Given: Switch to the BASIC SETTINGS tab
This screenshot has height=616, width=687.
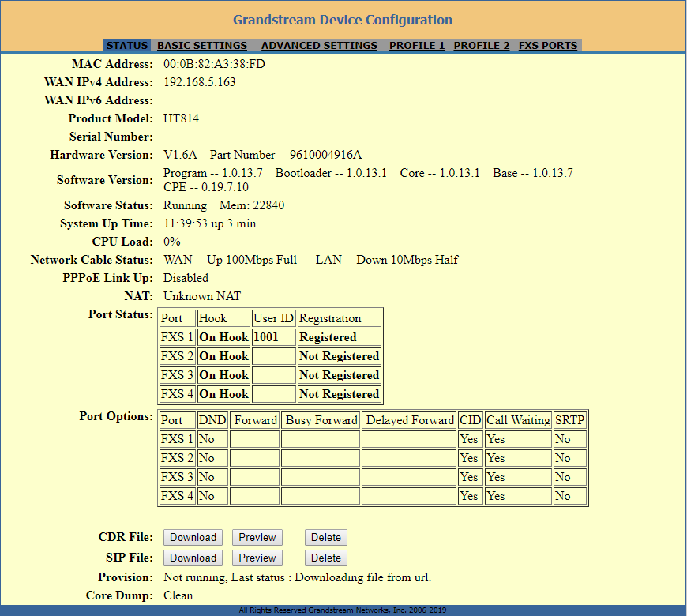Looking at the screenshot, I should [202, 46].
